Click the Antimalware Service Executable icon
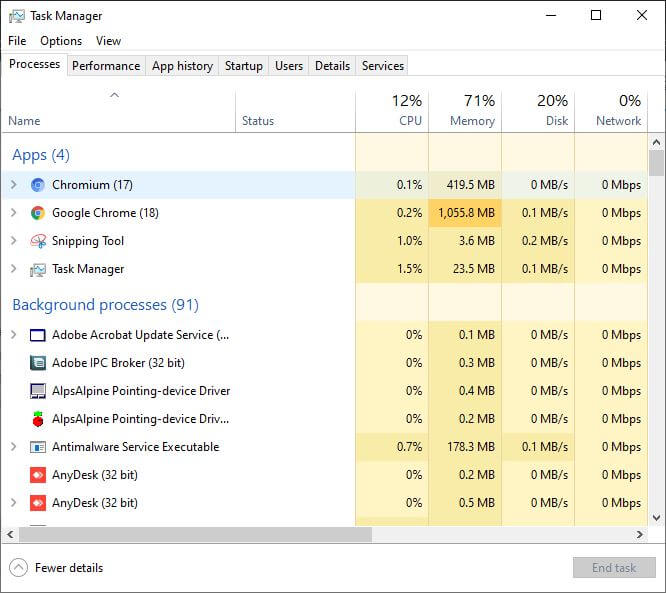This screenshot has width=666, height=593. click(38, 447)
